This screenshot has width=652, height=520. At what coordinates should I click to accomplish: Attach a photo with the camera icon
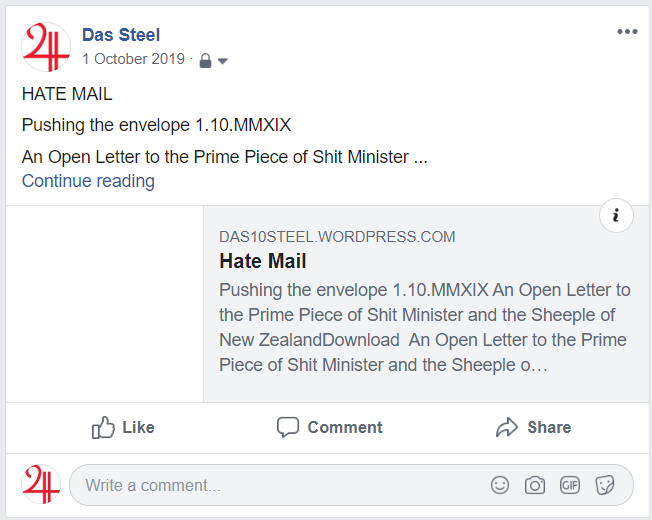click(x=535, y=485)
